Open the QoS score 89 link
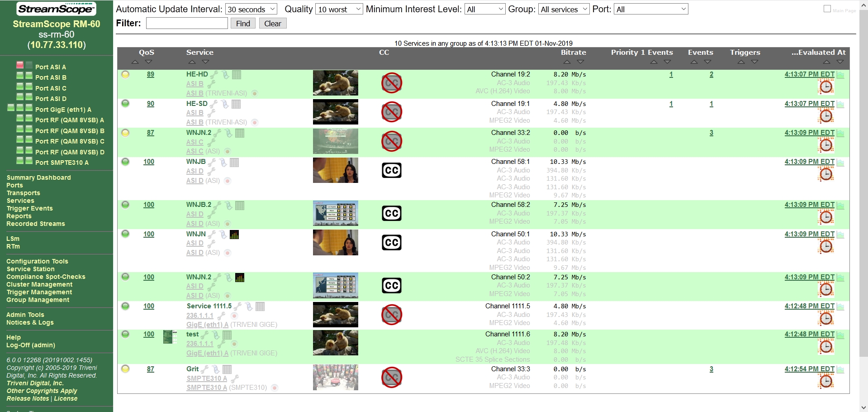Image resolution: width=868 pixels, height=412 pixels. pos(151,74)
